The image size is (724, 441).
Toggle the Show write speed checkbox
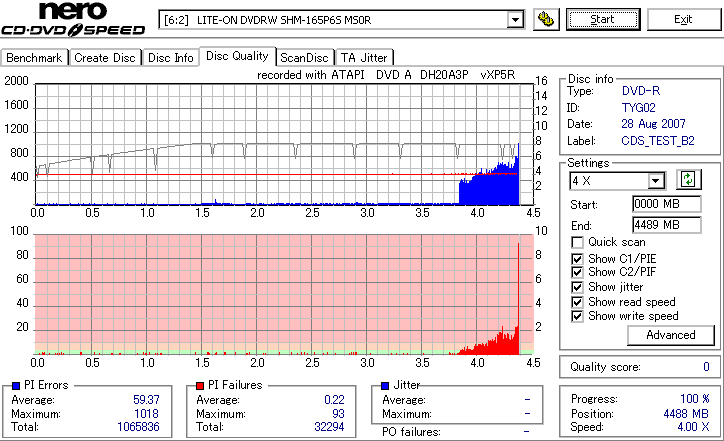click(577, 316)
